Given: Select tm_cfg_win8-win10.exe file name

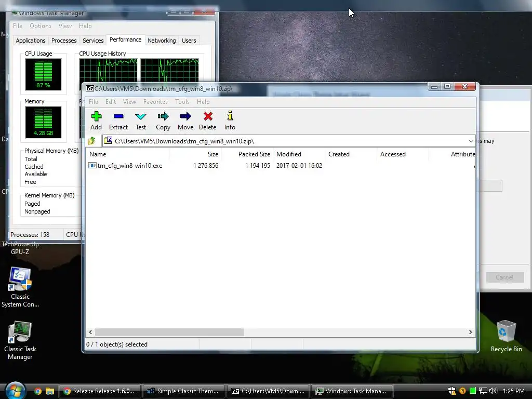Looking at the screenshot, I should coord(129,166).
